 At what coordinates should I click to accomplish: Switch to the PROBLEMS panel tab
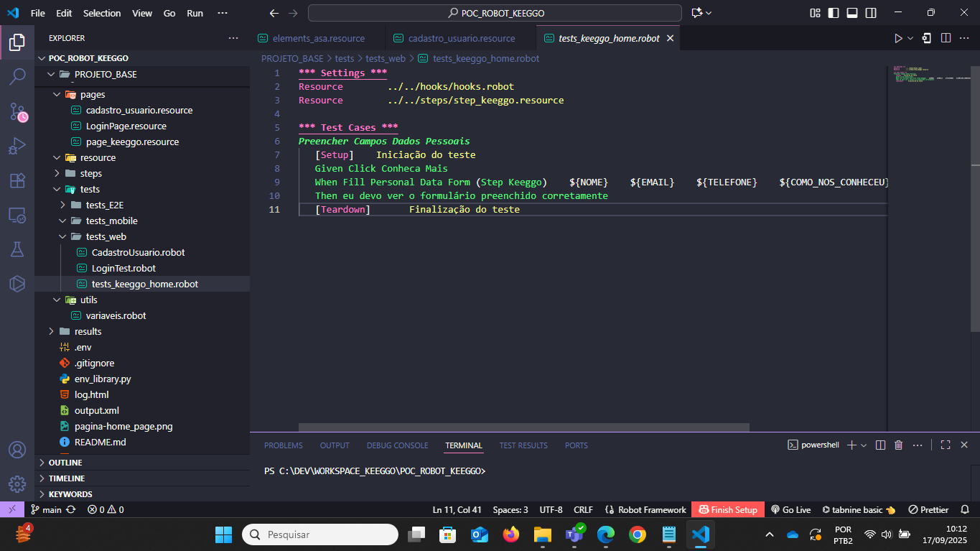tap(284, 445)
